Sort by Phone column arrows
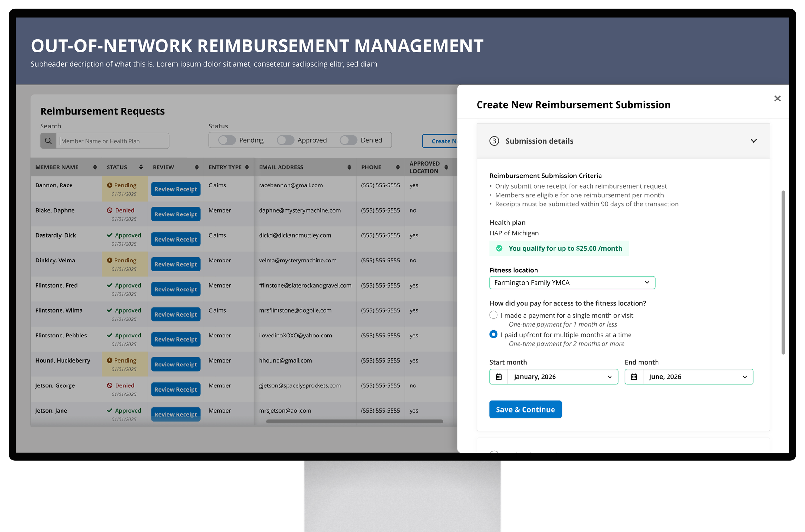805x532 pixels. coord(398,167)
